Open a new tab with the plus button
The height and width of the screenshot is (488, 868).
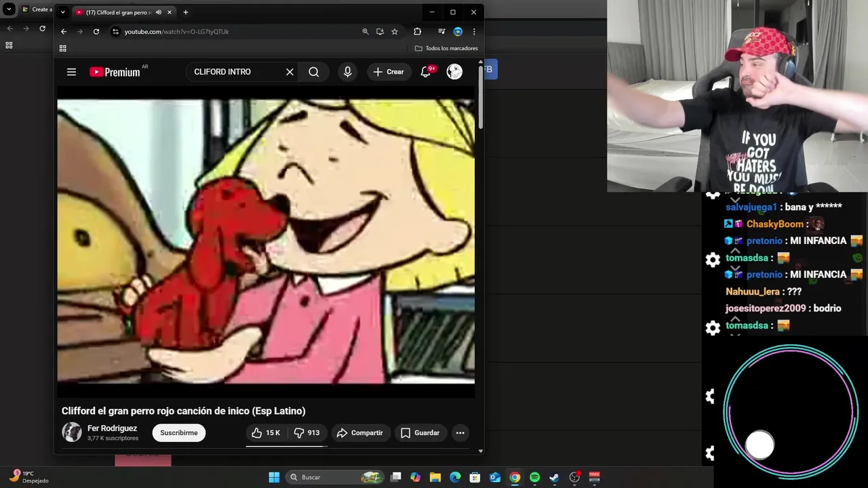point(185,12)
